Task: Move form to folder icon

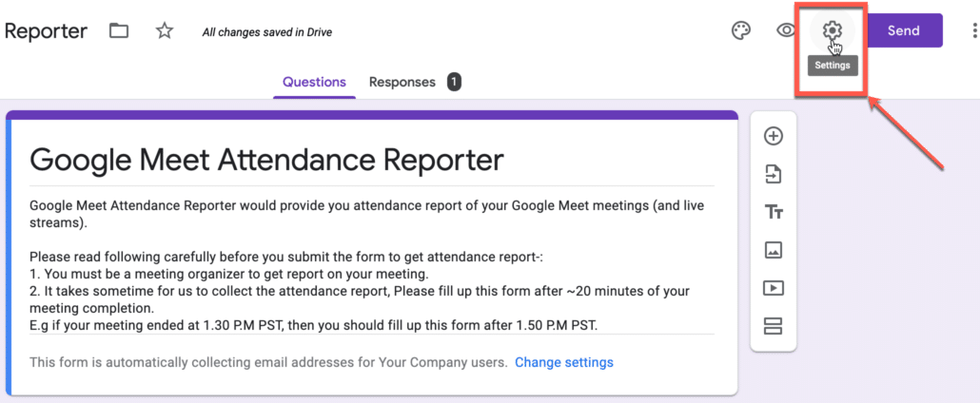Action: coord(119,30)
